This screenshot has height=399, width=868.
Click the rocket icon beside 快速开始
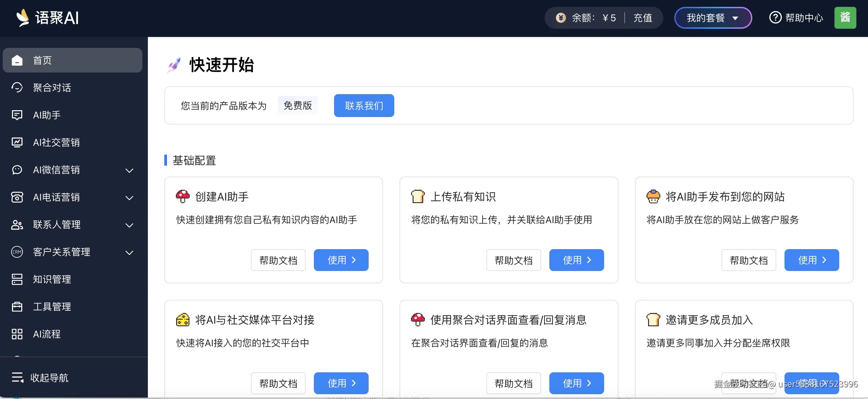[x=174, y=64]
